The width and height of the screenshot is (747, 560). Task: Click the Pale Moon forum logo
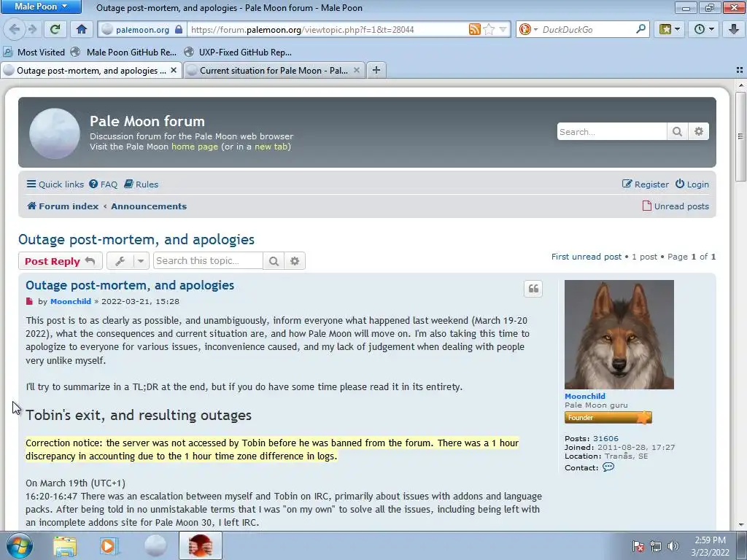click(55, 133)
